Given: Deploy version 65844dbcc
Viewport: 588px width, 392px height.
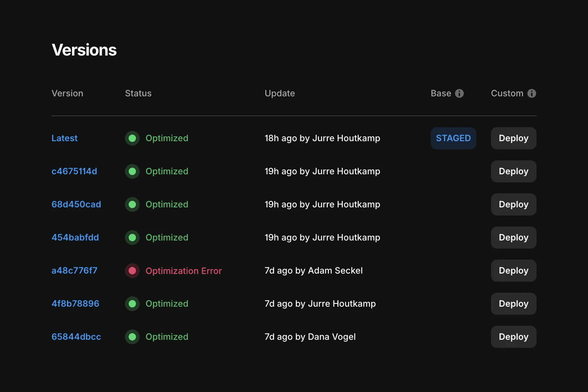Looking at the screenshot, I should click(x=514, y=337).
